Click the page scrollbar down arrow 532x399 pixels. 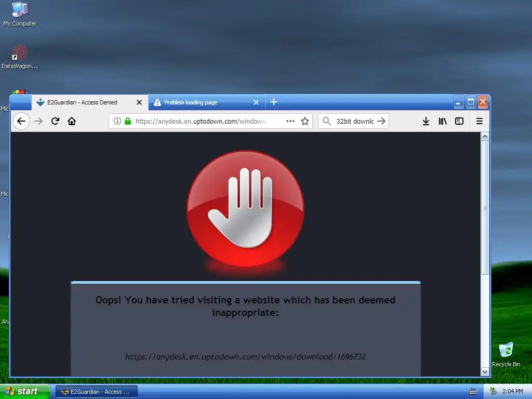485,372
